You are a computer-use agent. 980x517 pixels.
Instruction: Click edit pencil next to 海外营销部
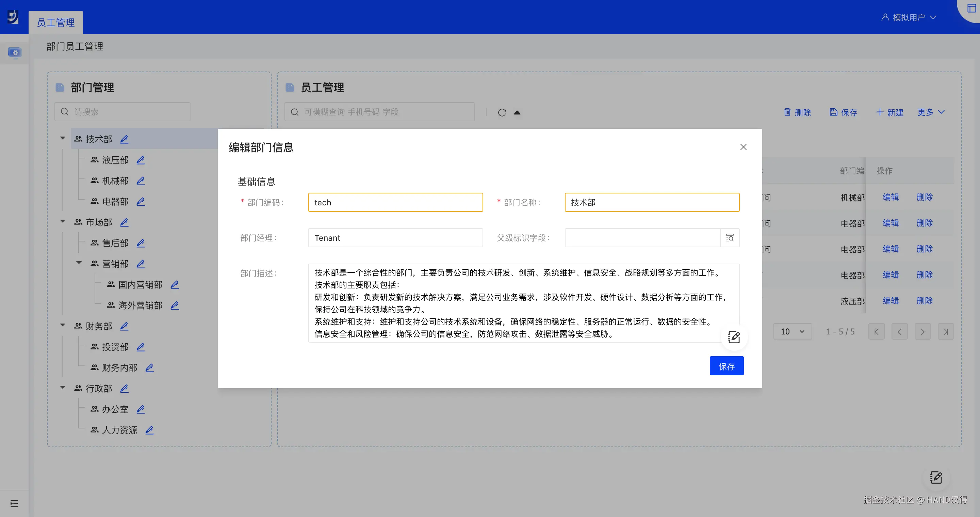click(174, 305)
